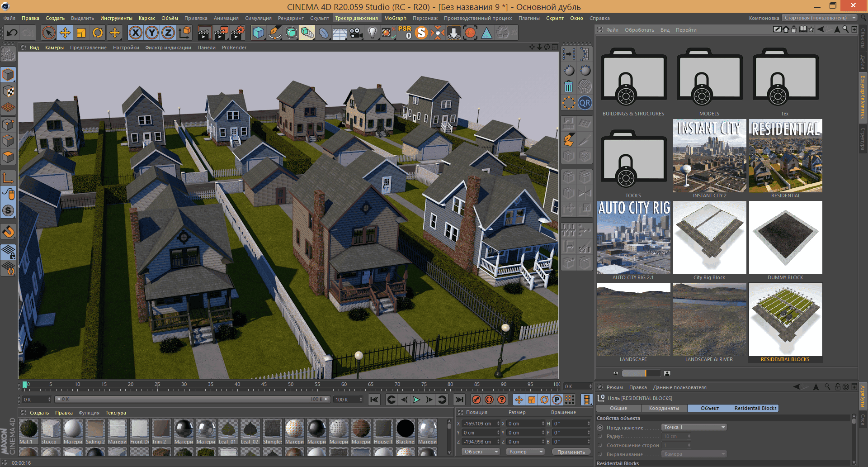Toggle X axis lock

(x=136, y=33)
